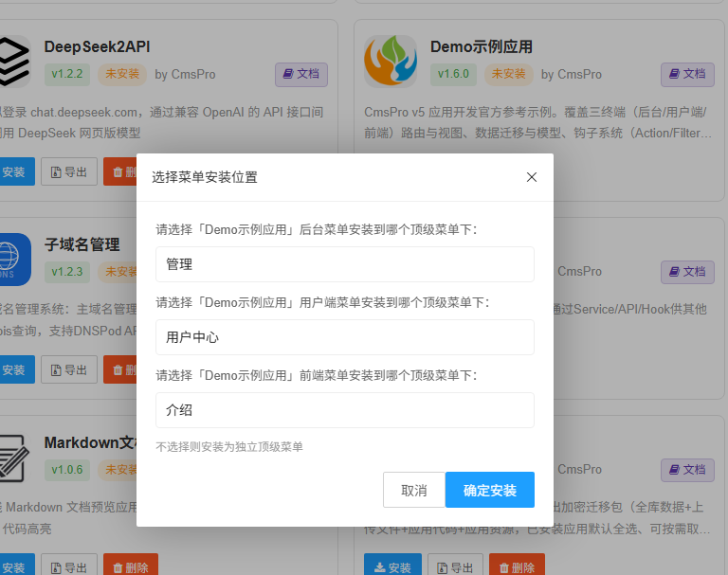
Task: Click 安装 on the bottom-right migration app card
Action: 392,566
